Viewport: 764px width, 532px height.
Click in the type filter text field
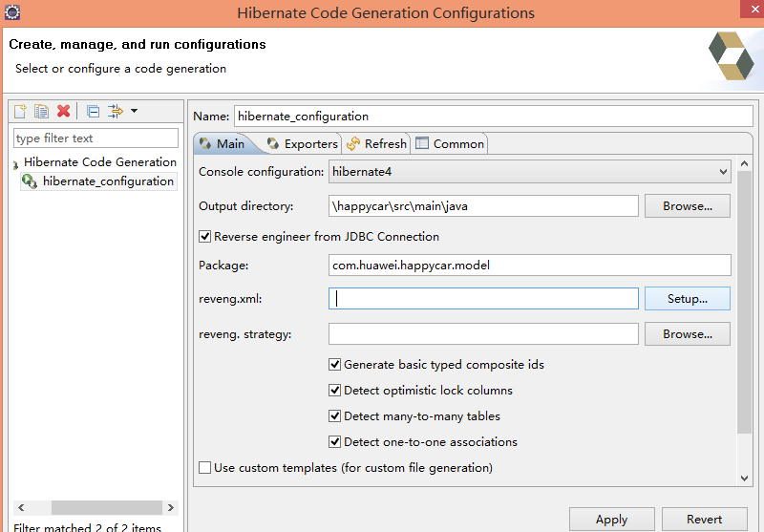pyautogui.click(x=96, y=138)
